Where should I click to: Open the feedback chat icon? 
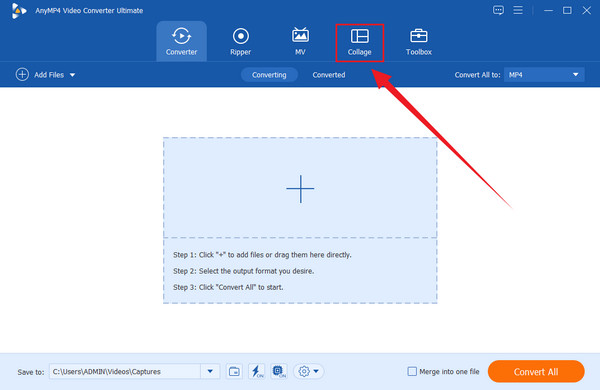coord(498,10)
